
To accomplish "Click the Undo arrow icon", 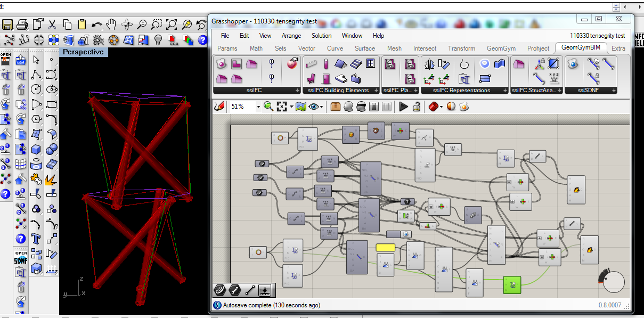I will coord(96,25).
